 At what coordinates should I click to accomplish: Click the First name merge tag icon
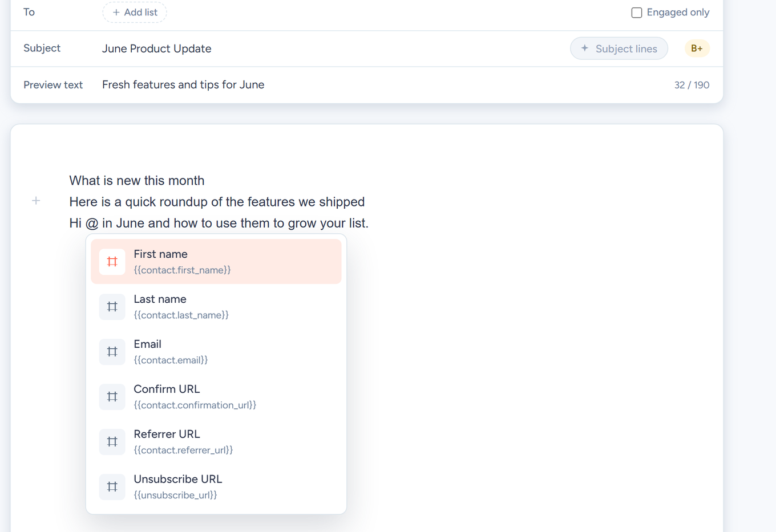tap(112, 262)
